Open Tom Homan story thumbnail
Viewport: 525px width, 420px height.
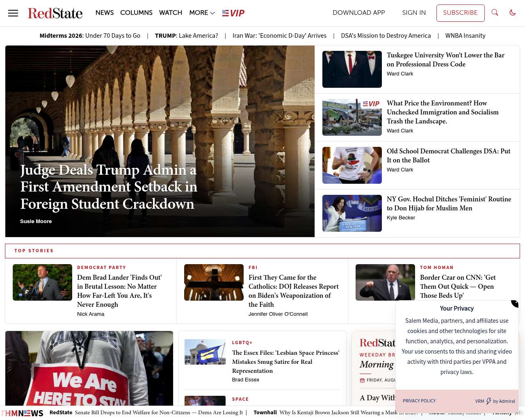(385, 282)
